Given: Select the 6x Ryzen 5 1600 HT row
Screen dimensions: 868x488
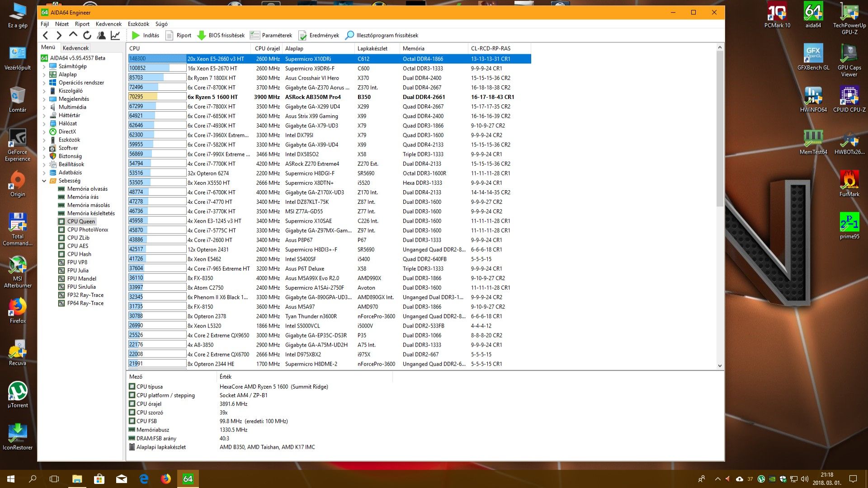Looking at the screenshot, I should click(x=329, y=97).
